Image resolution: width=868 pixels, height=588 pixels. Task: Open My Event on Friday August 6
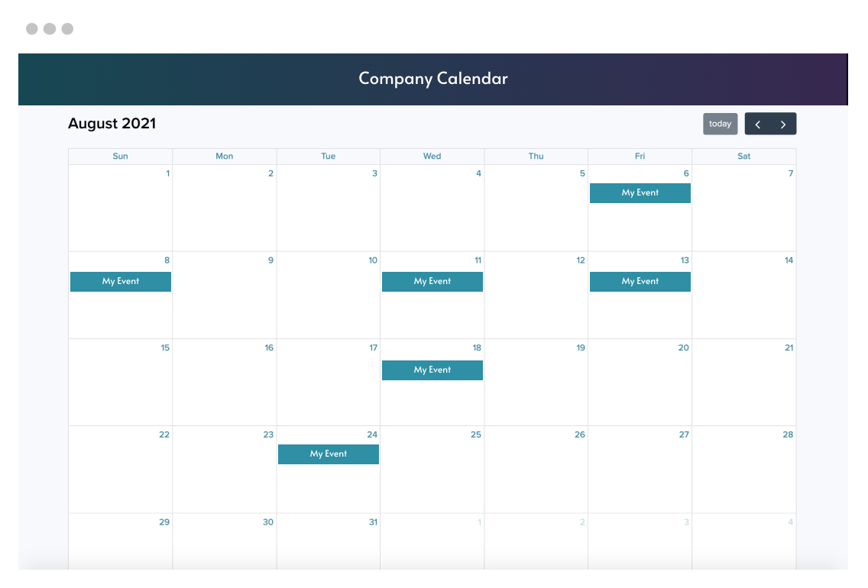pos(640,193)
